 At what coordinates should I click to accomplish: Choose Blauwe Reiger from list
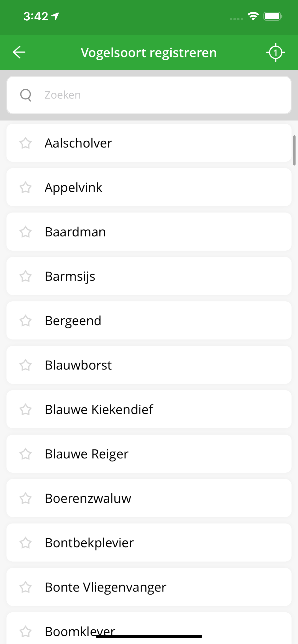(150, 454)
